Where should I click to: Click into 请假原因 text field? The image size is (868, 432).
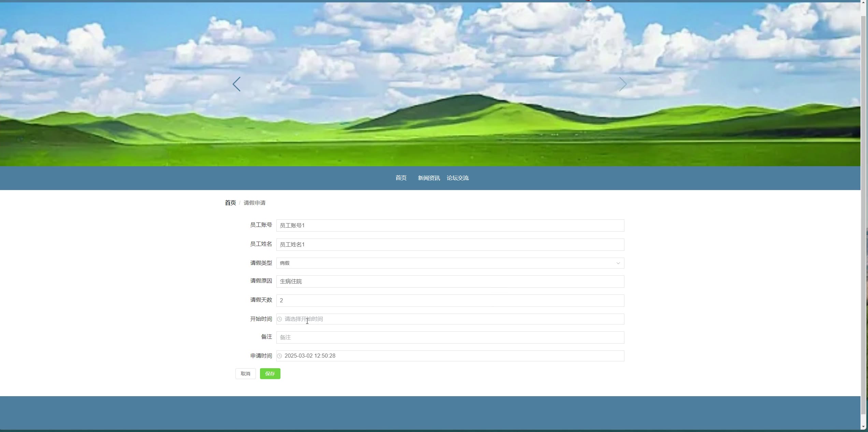click(x=450, y=282)
